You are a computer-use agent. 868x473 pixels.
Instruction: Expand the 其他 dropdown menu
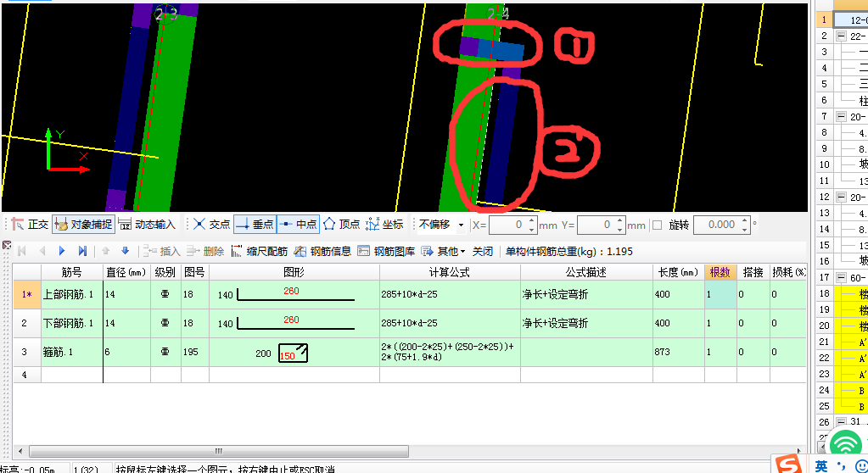443,251
